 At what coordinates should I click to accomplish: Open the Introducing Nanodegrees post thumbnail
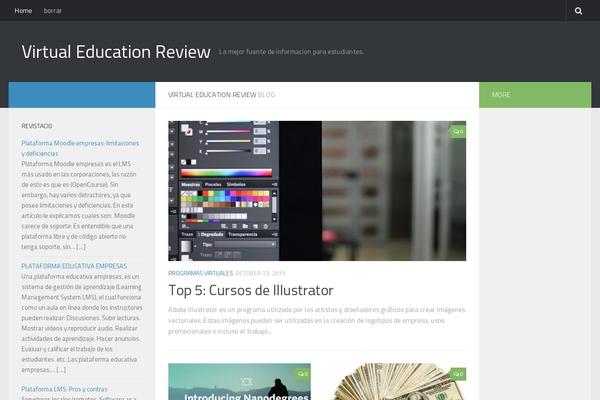(x=240, y=382)
